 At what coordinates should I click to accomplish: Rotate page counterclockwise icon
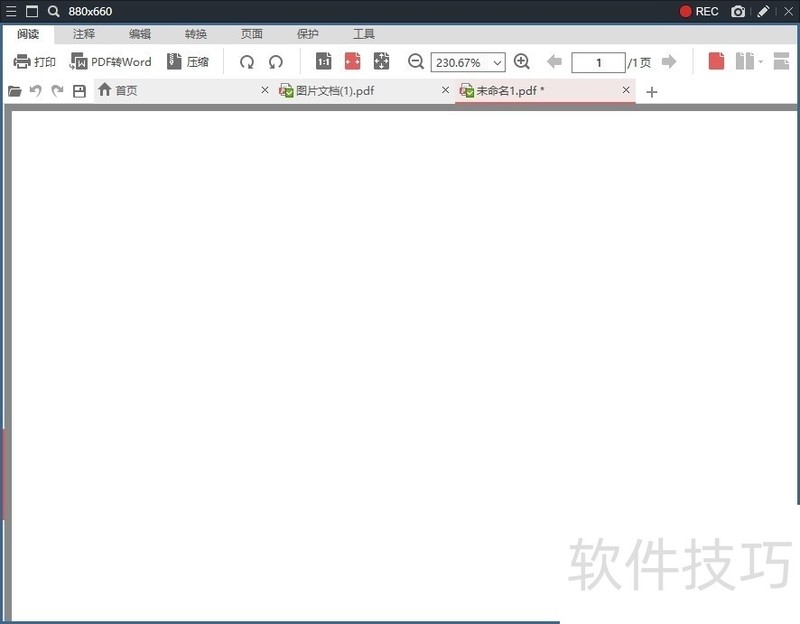[276, 62]
